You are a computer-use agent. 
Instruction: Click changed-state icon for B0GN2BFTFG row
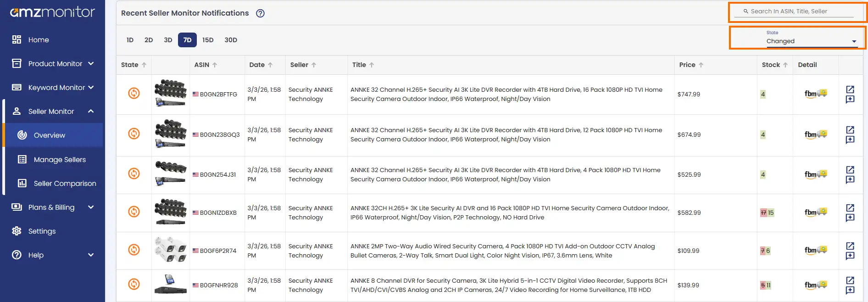click(x=134, y=93)
